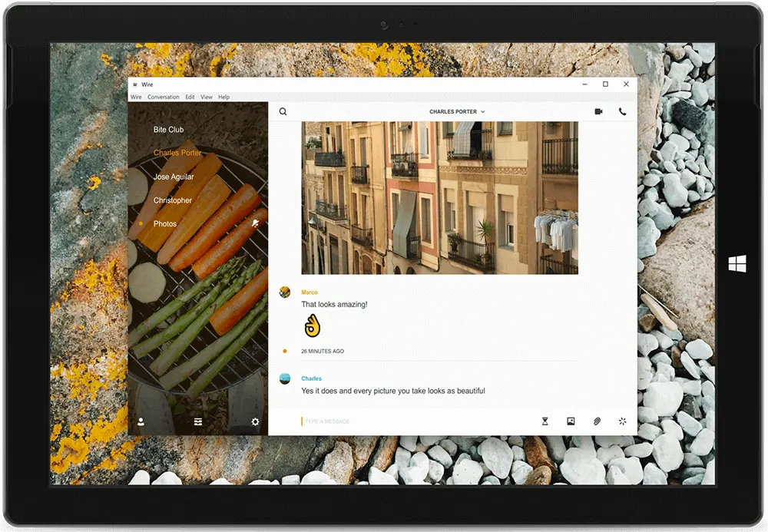The height and width of the screenshot is (532, 768).
Task: Open the contacts person icon in sidebar
Action: click(x=141, y=421)
